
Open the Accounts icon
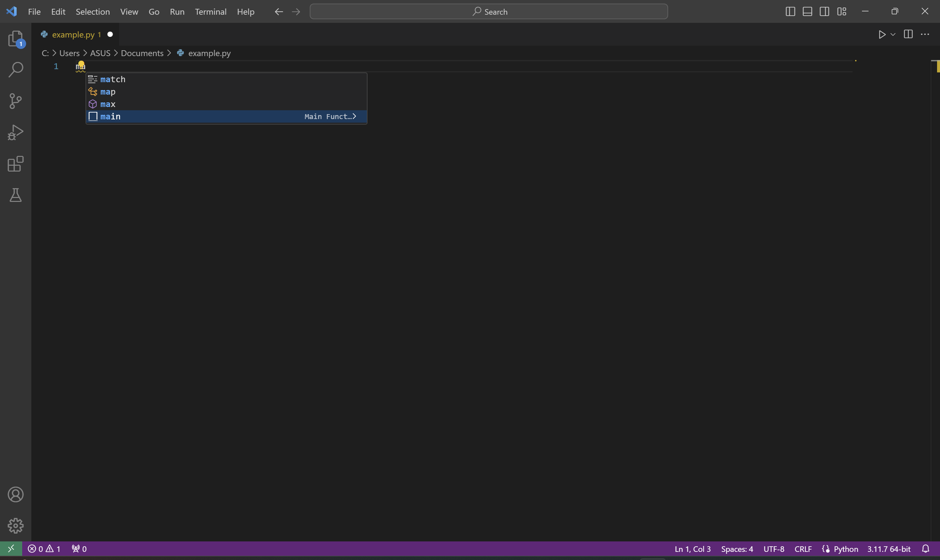[x=15, y=494]
